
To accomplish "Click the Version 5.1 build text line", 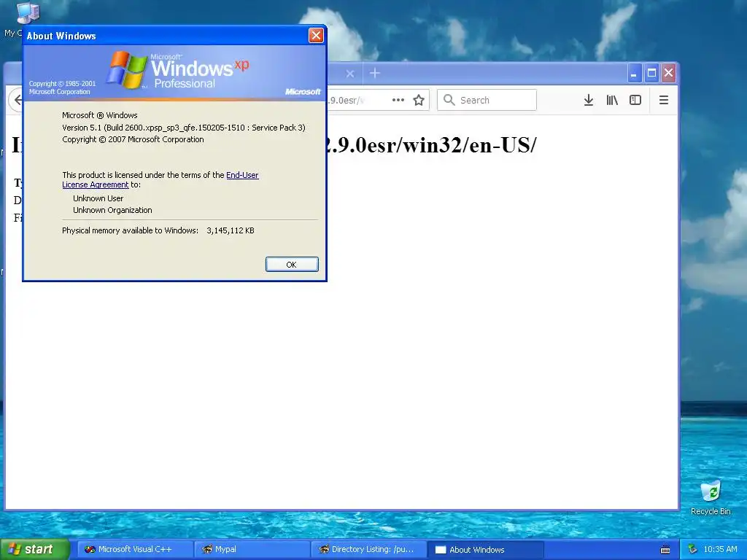I will click(183, 128).
